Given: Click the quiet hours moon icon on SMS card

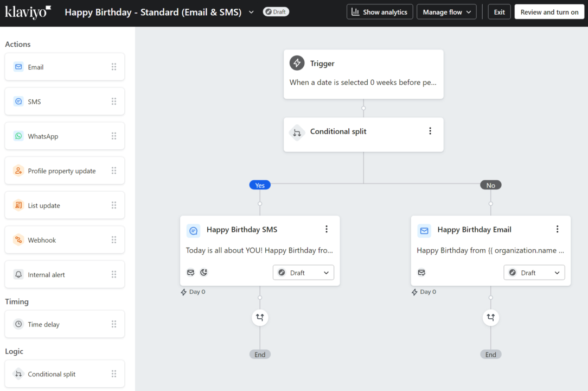Looking at the screenshot, I should (x=203, y=272).
